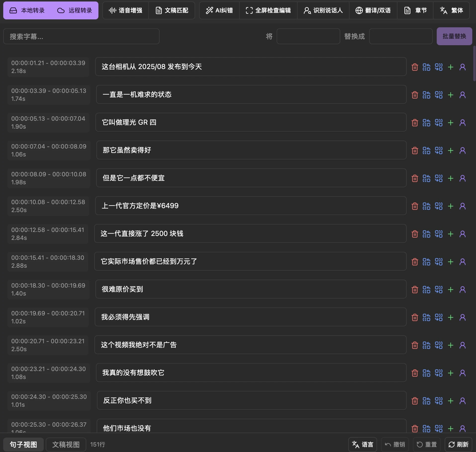Launch 识别说话人 speaker recognition
This screenshot has height=452, width=476.
(323, 10)
